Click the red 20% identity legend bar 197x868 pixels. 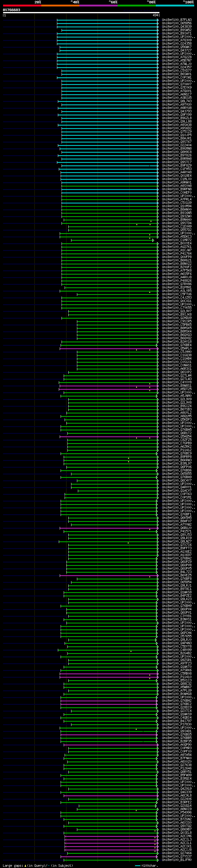tap(22, 6)
